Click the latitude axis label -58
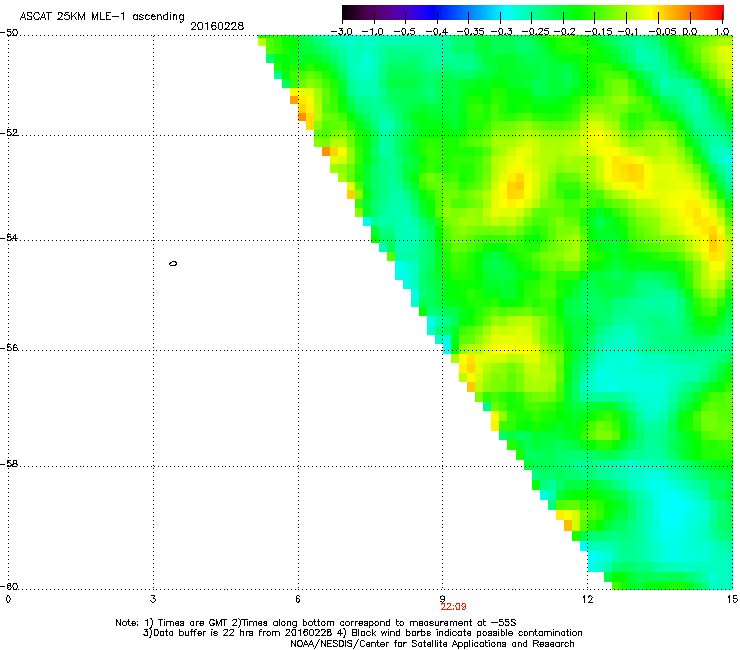Screen dimensions: 740x650 click(9, 464)
